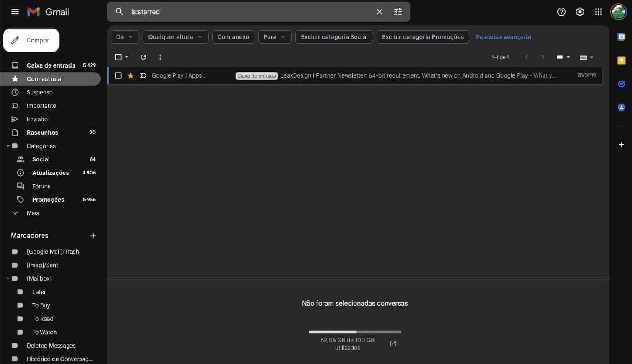Open Google Keep from the side panel
Screen dimensions: 632x364
[622, 60]
